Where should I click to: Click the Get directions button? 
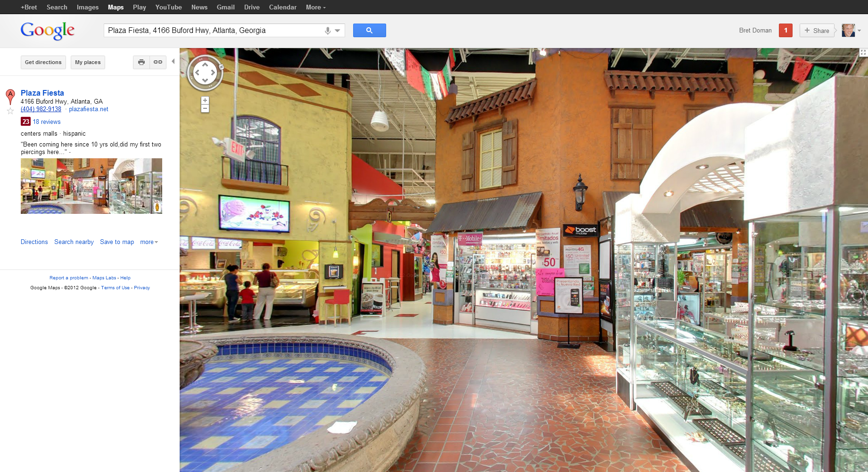point(43,62)
